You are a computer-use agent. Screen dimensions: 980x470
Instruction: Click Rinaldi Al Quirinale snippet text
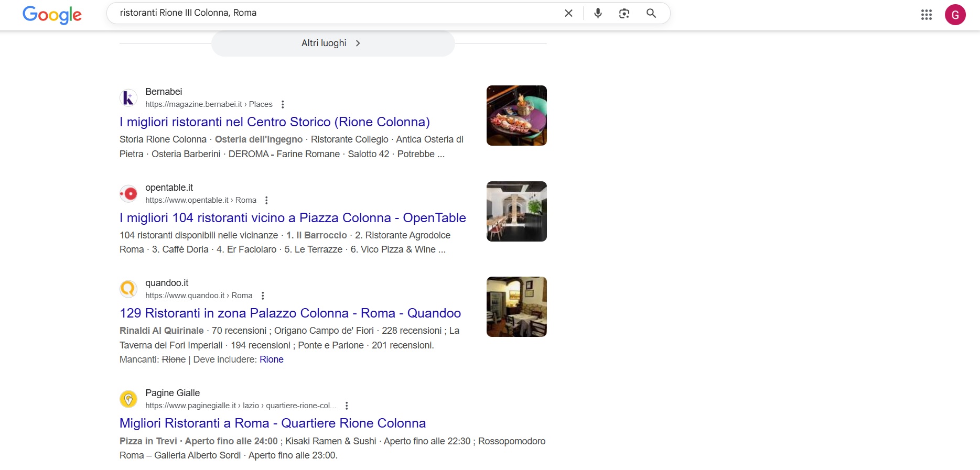(x=161, y=331)
